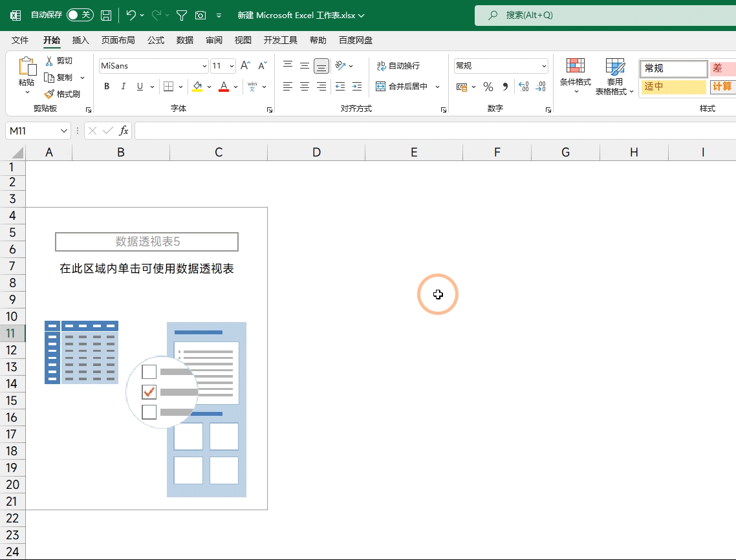This screenshot has width=736, height=560.
Task: Expand the Name Box dropdown arrow
Action: (x=64, y=131)
